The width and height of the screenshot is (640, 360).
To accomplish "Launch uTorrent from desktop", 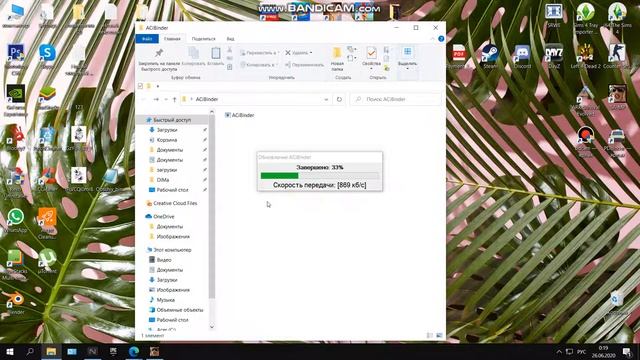I will tap(47, 260).
